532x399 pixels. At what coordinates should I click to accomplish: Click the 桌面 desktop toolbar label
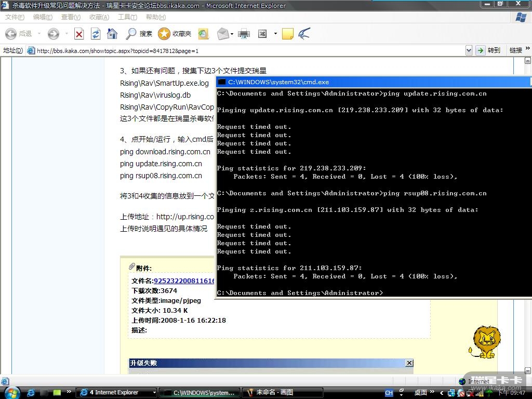(x=421, y=393)
